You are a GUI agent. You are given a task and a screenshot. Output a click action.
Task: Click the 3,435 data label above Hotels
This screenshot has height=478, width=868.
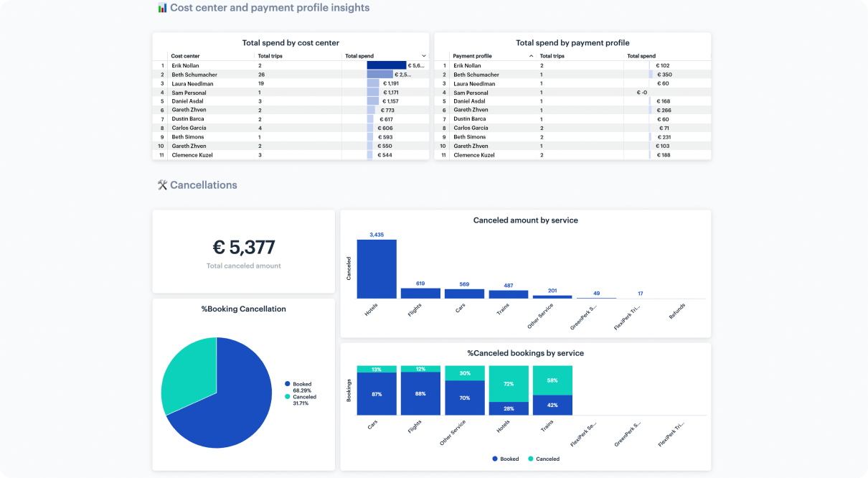(377, 235)
